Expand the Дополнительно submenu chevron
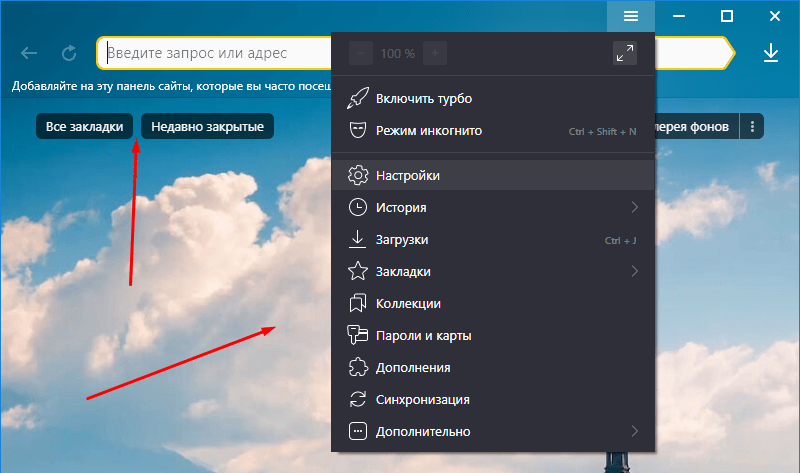Viewport: 800px width, 473px height. click(634, 431)
